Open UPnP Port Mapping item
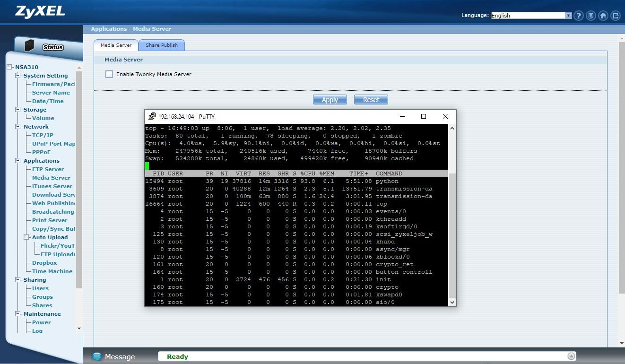 click(53, 144)
